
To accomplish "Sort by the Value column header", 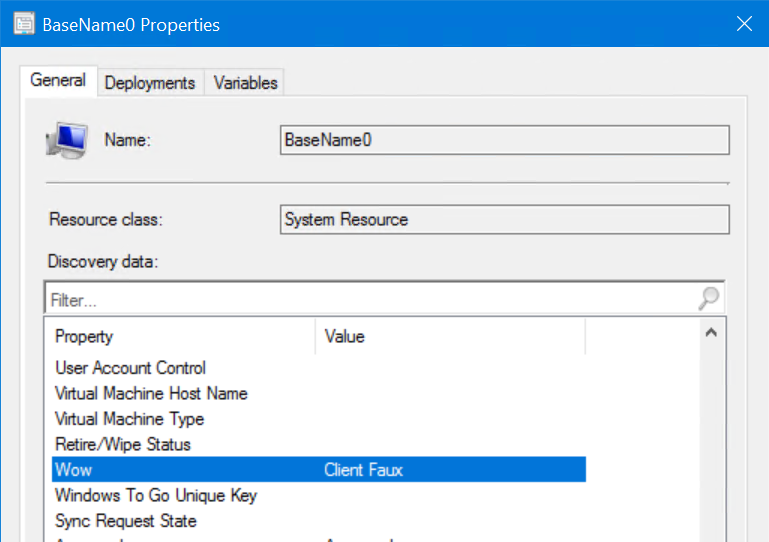I will (450, 337).
